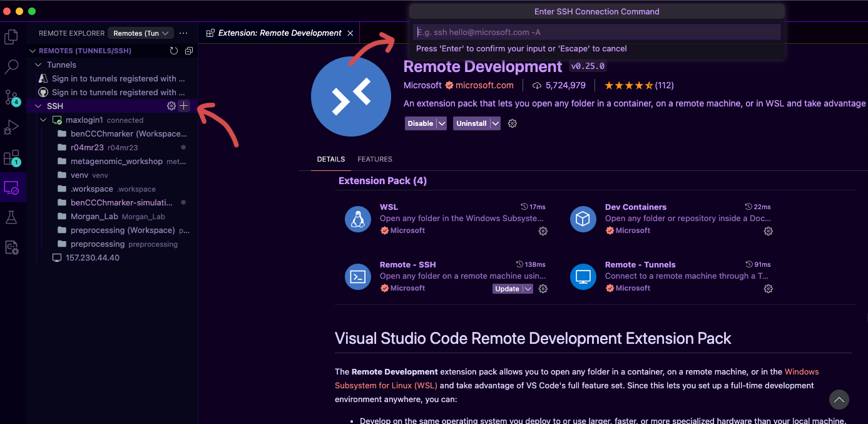Add a new SSH remote with plus

183,106
